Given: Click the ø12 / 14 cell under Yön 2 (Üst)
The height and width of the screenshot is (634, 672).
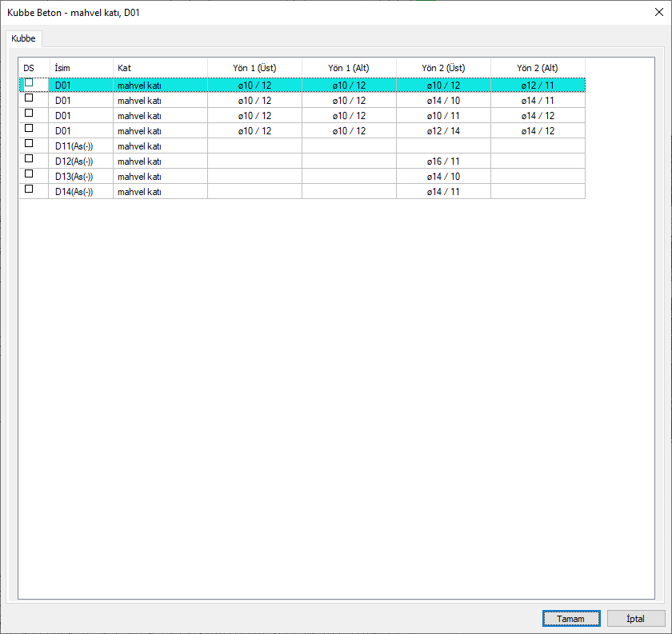Looking at the screenshot, I should click(x=443, y=131).
